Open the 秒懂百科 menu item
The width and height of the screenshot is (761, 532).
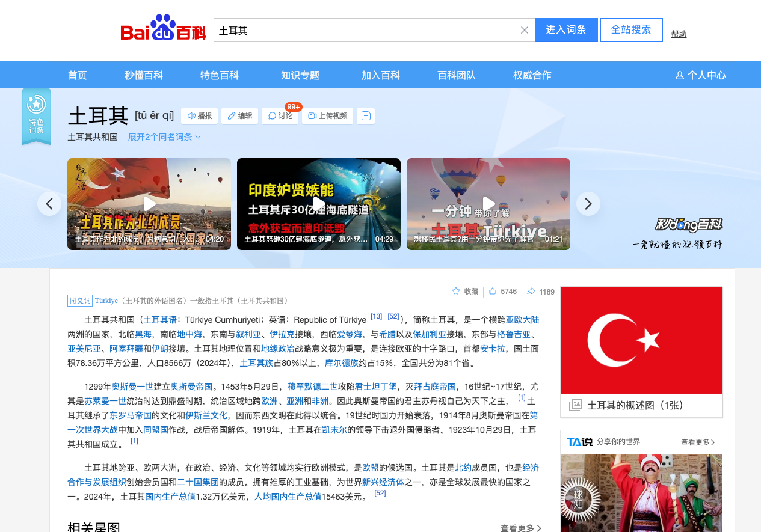pyautogui.click(x=144, y=75)
